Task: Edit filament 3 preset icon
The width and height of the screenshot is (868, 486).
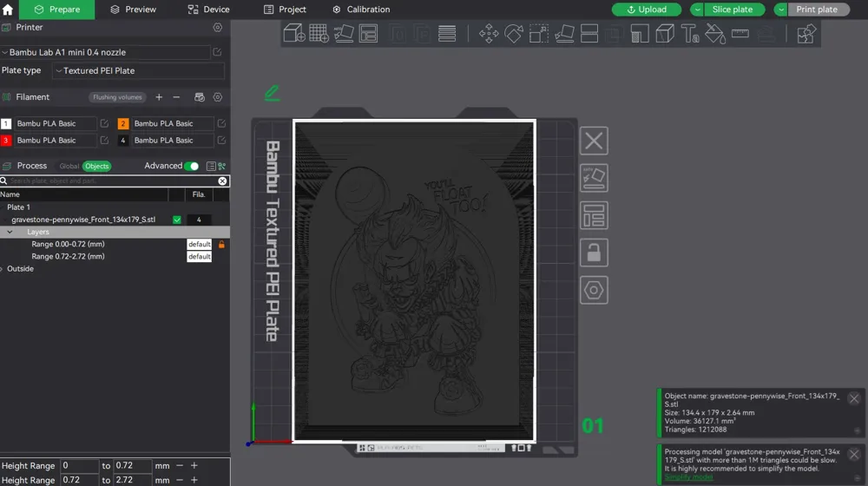Action: coord(104,140)
